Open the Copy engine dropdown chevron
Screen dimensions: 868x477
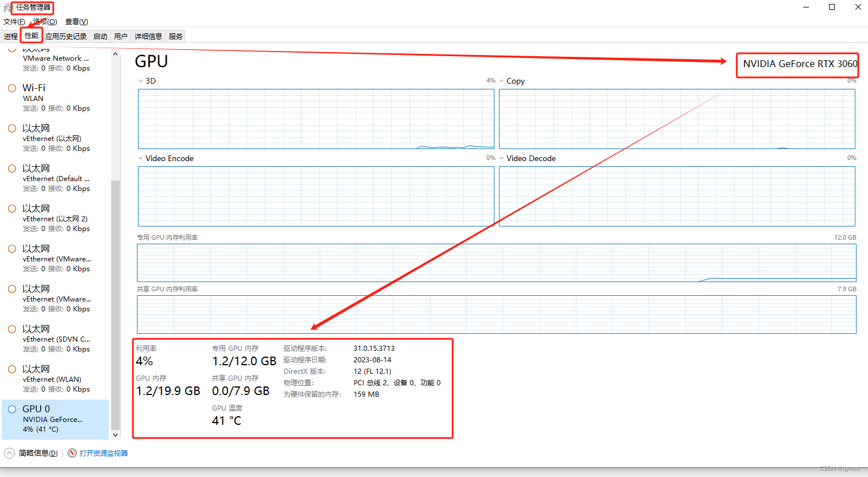coord(501,81)
